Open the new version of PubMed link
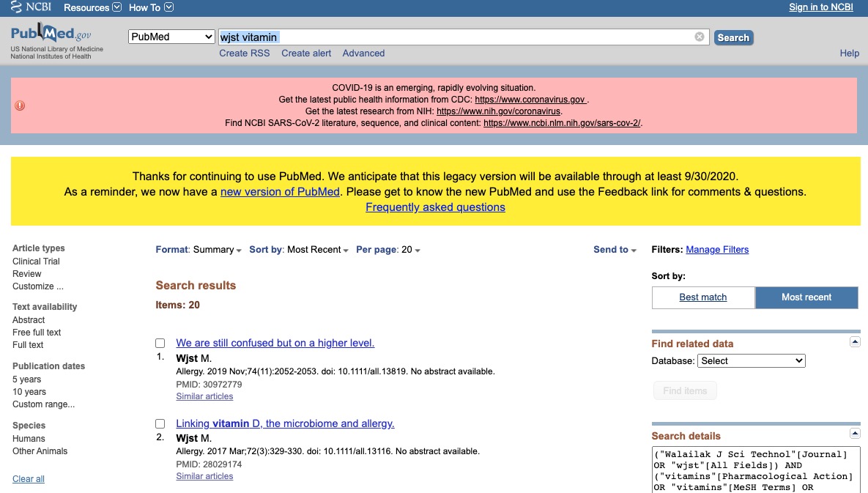The image size is (868, 493). click(280, 192)
